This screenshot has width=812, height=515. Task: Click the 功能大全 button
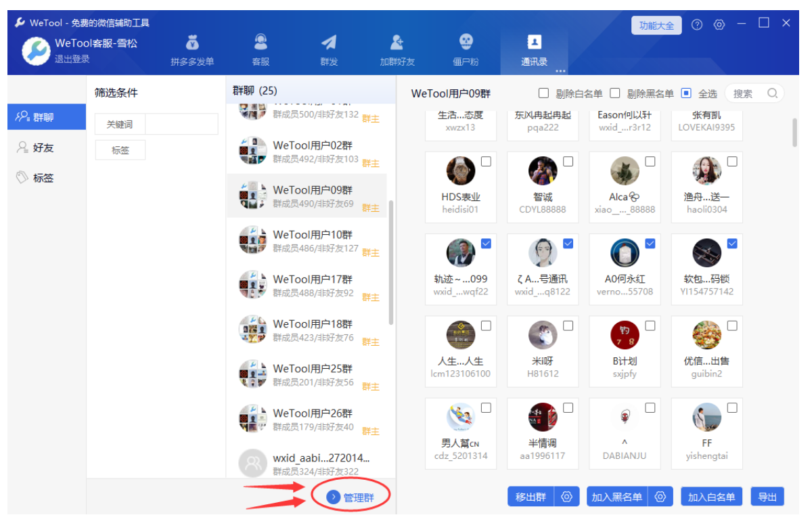tap(656, 26)
